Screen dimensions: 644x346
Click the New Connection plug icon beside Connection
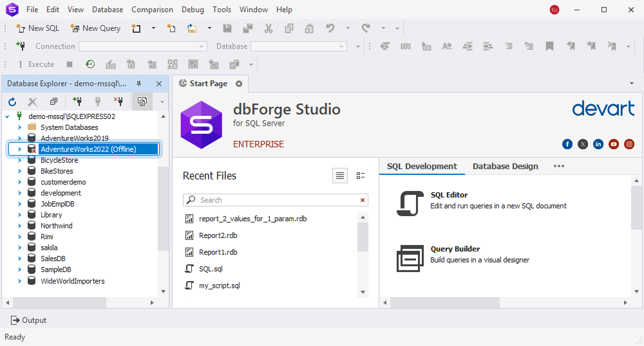21,46
